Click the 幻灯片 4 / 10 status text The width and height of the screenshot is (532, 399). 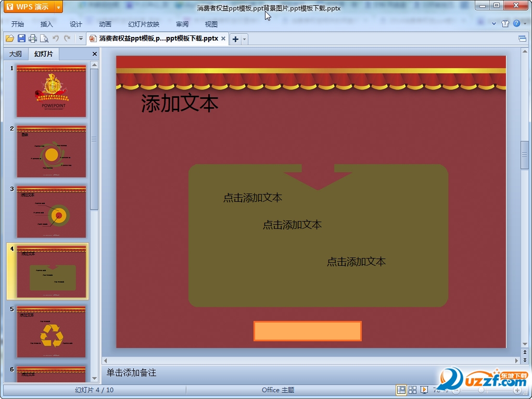pyautogui.click(x=94, y=390)
